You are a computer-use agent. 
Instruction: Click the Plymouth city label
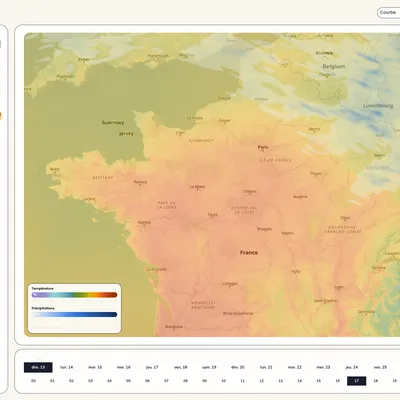(65, 76)
